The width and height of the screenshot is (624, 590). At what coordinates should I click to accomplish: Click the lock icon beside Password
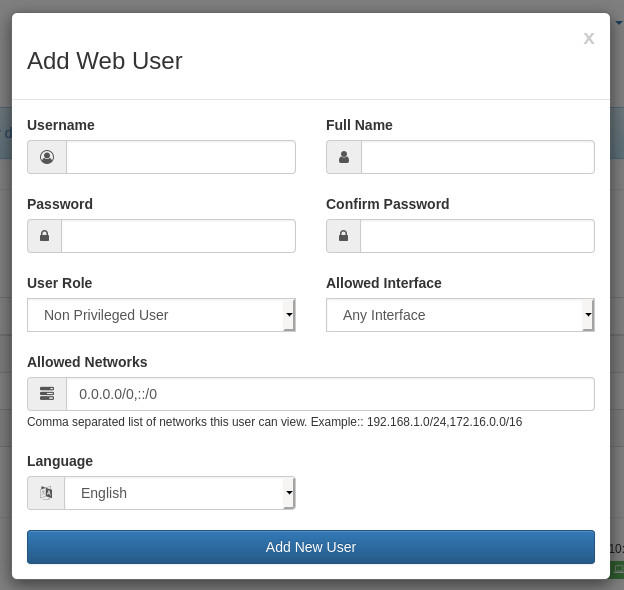[x=44, y=236]
